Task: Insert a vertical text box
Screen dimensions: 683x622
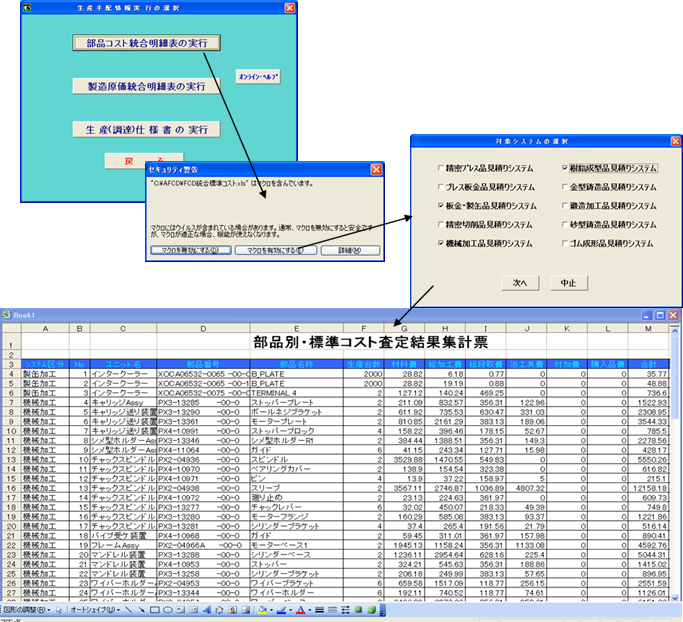Action: (193, 610)
